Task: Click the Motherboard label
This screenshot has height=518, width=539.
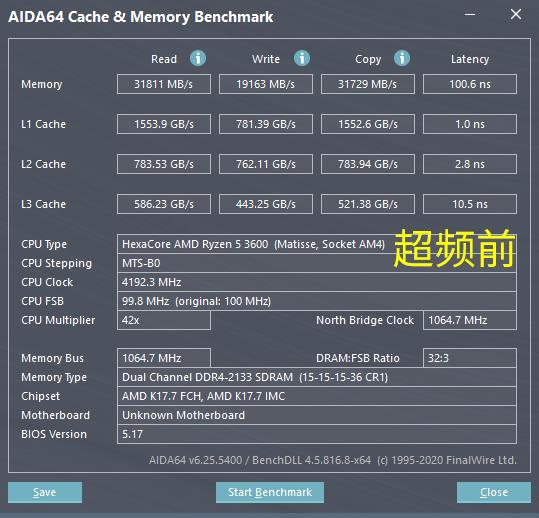Action: (x=55, y=415)
